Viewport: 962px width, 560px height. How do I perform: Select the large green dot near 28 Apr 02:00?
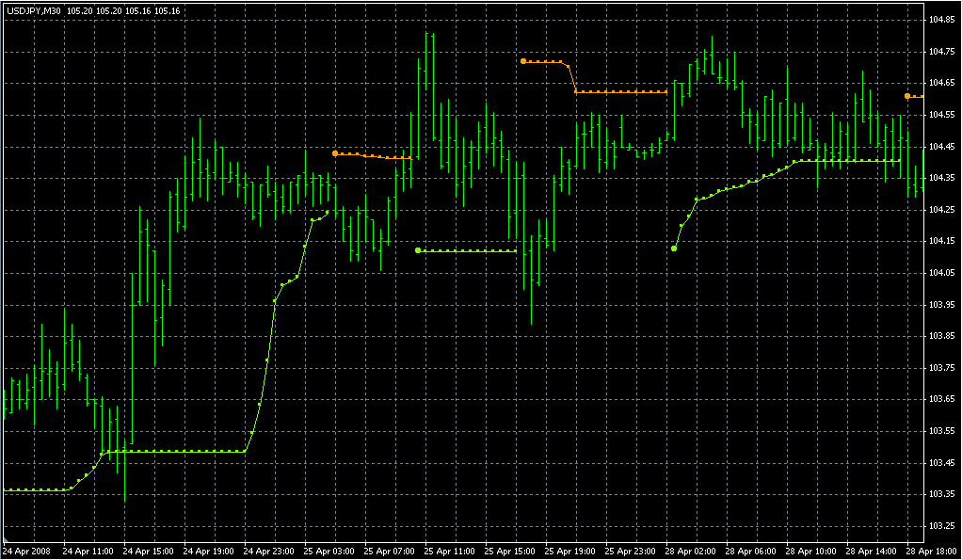(674, 248)
